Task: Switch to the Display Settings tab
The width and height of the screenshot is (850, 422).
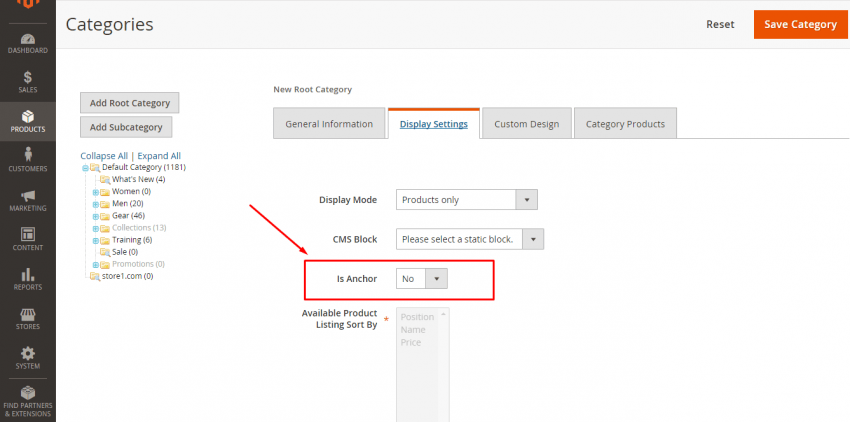Action: click(434, 124)
